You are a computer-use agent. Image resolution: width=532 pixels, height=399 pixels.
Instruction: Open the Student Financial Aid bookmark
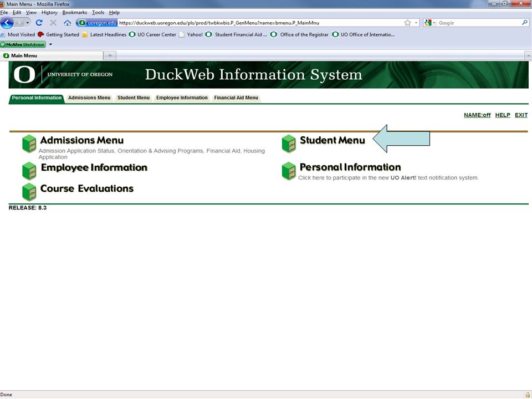click(x=237, y=34)
